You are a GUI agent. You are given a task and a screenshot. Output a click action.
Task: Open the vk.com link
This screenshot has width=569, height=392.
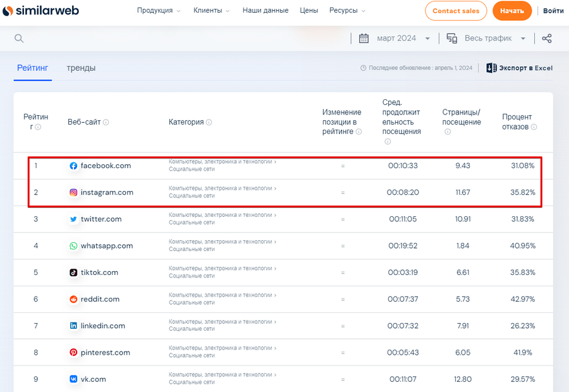(94, 379)
